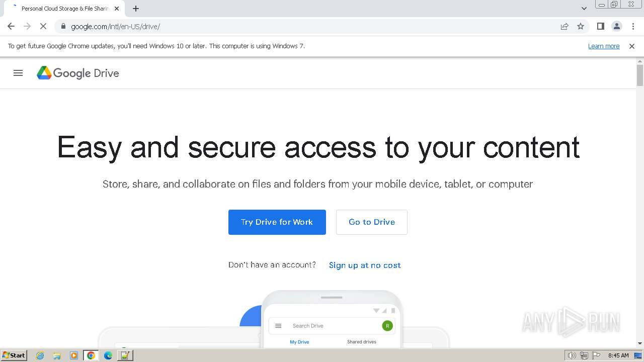644x362 pixels.
Task: Go back to previous page
Action: pyautogui.click(x=11, y=26)
